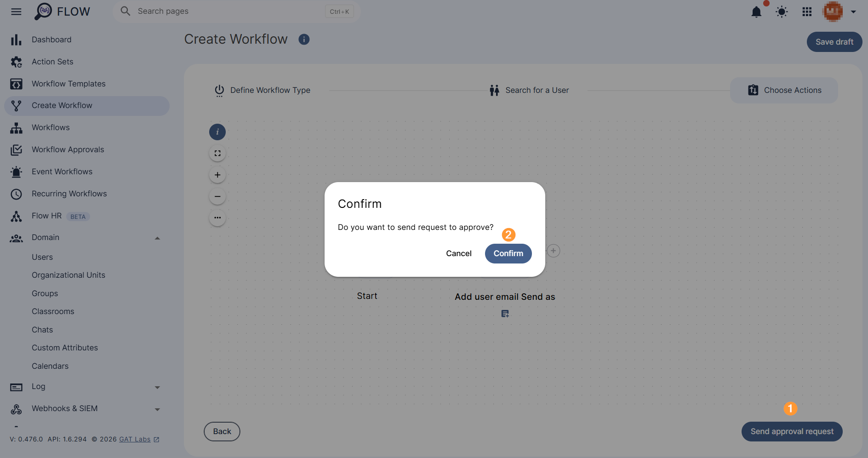This screenshot has height=458, width=868.
Task: Open Chats under Domain
Action: (42, 330)
